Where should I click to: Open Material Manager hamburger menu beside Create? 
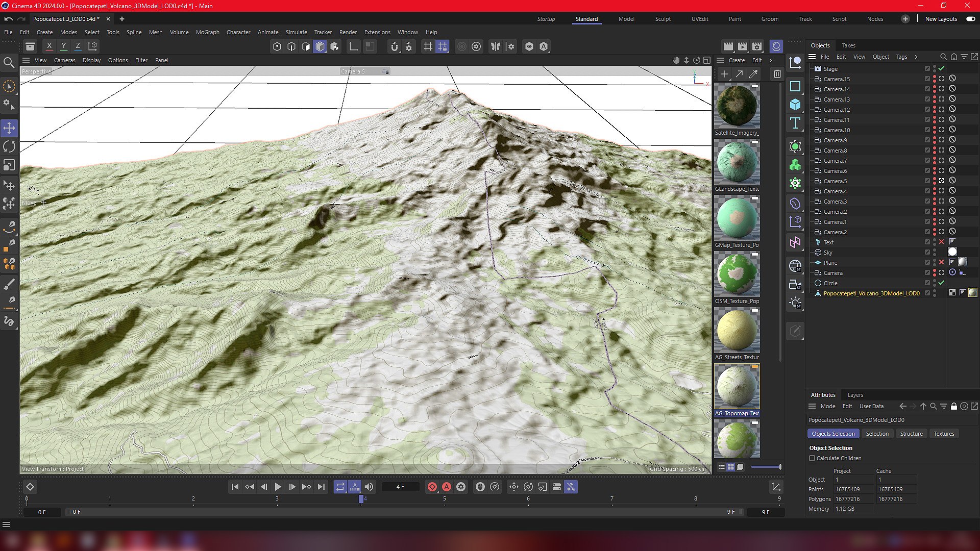720,60
